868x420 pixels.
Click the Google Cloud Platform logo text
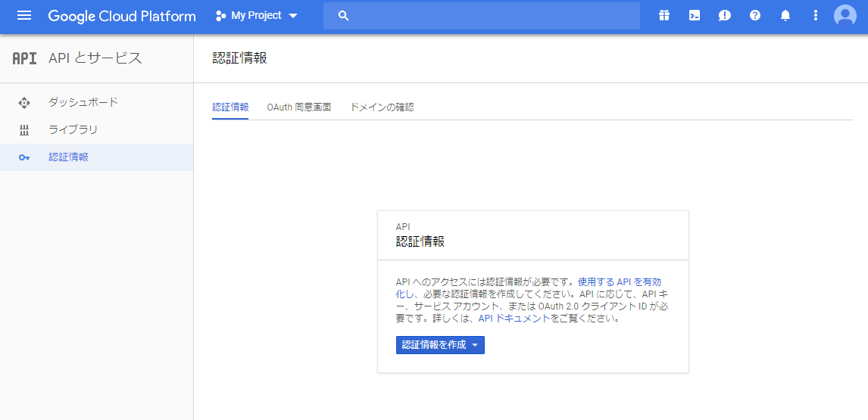(x=122, y=16)
